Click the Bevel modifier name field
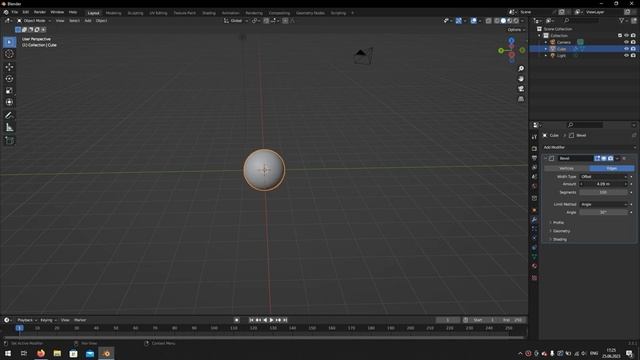This screenshot has height=360, width=640. point(575,158)
